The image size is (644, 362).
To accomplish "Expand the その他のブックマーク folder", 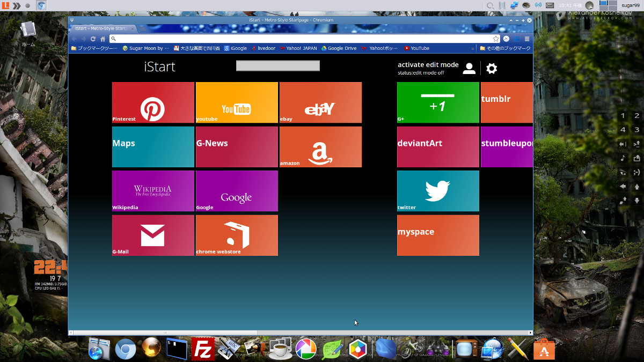I will [505, 48].
